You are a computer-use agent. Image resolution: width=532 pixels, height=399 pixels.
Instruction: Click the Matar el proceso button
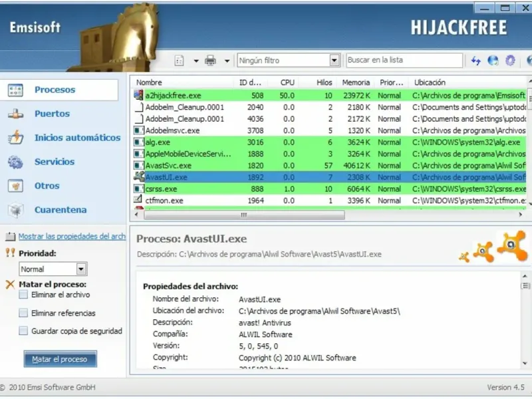tap(61, 359)
